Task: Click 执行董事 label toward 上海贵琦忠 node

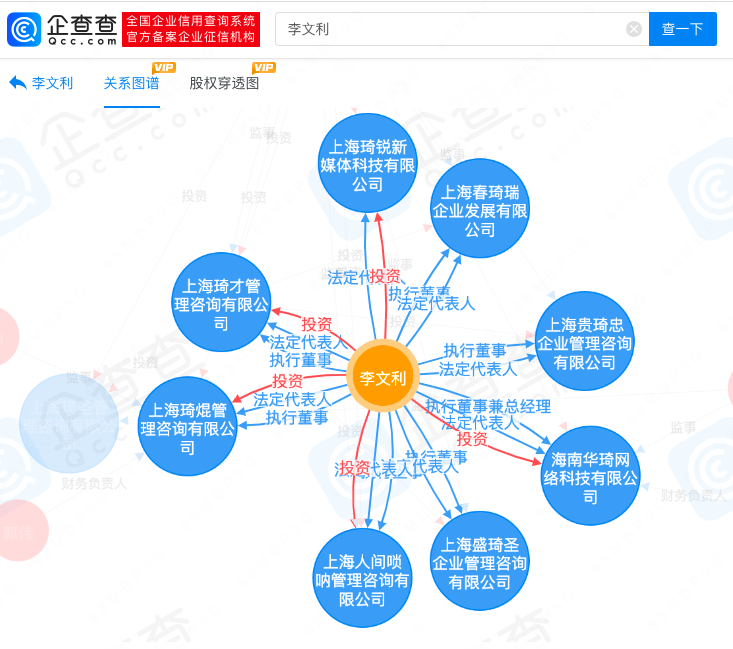Action: click(474, 350)
